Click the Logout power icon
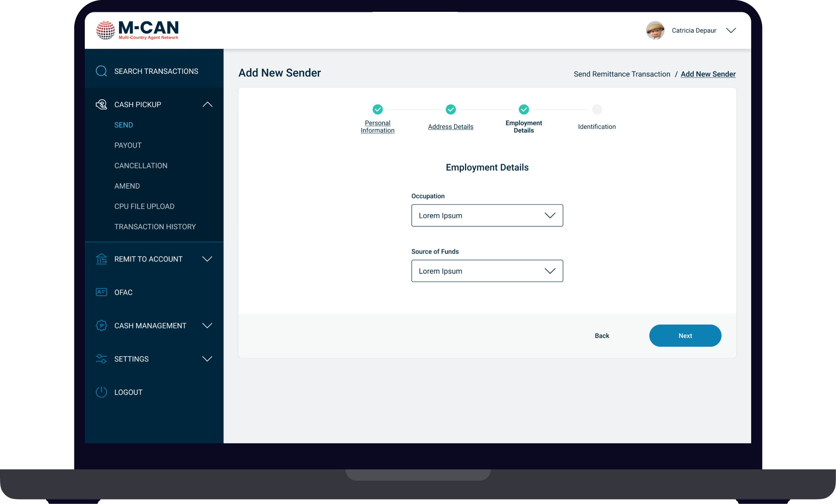 pos(101,392)
